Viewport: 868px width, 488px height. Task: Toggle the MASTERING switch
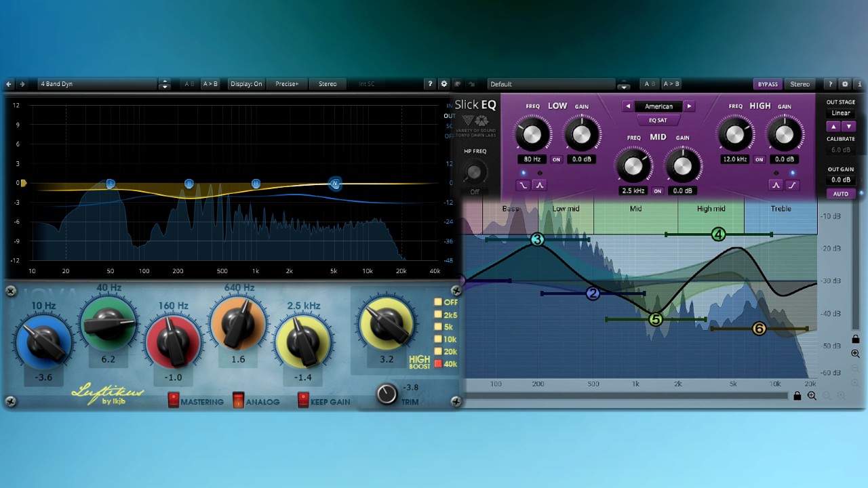pos(174,401)
